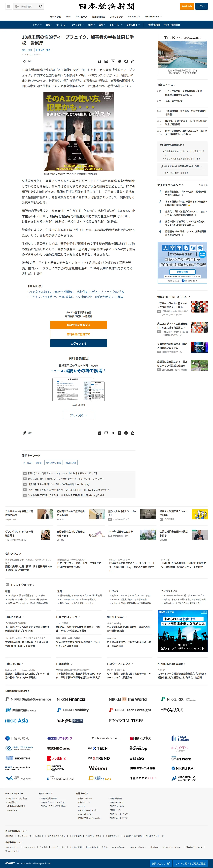Image resolution: width=213 pixels, height=868 pixels.
Task: Click the blue ログインする button
Action: (78, 343)
